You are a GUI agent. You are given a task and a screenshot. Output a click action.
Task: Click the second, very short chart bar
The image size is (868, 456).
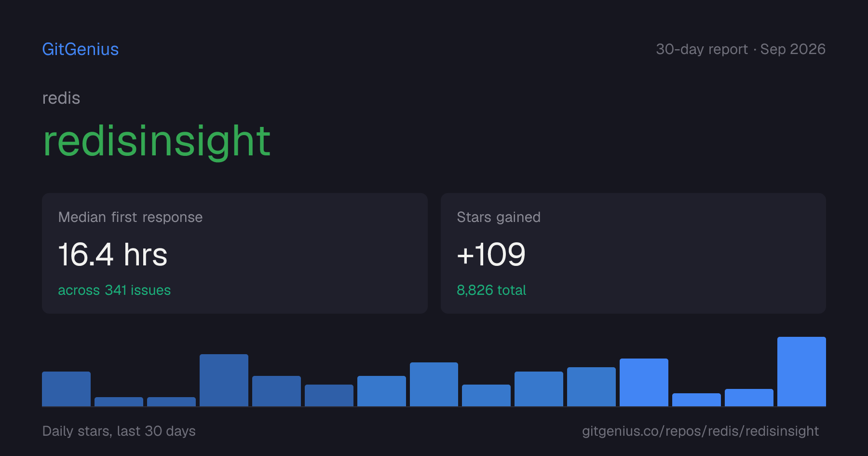click(x=119, y=401)
